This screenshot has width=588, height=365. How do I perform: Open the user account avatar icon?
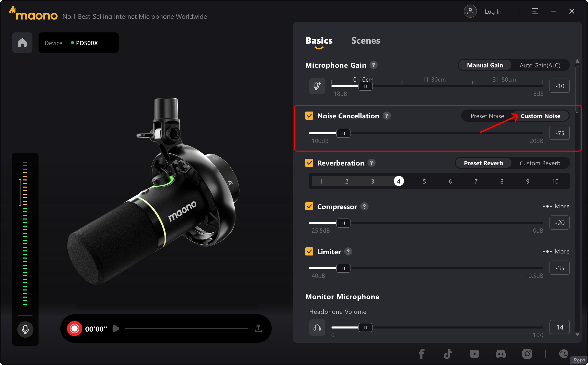click(470, 11)
